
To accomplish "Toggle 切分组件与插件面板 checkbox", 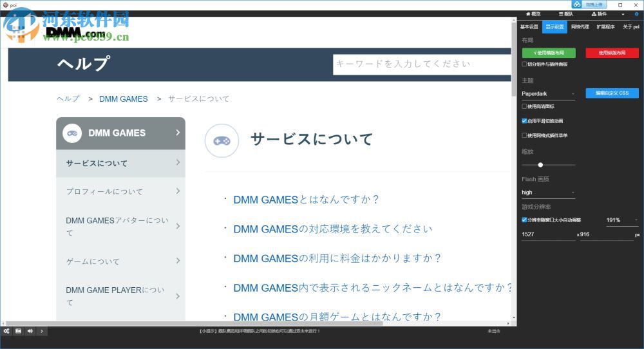I will pyautogui.click(x=524, y=64).
